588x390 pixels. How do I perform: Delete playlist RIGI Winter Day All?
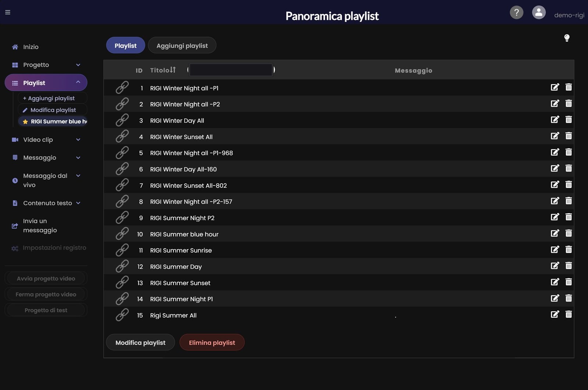click(569, 119)
